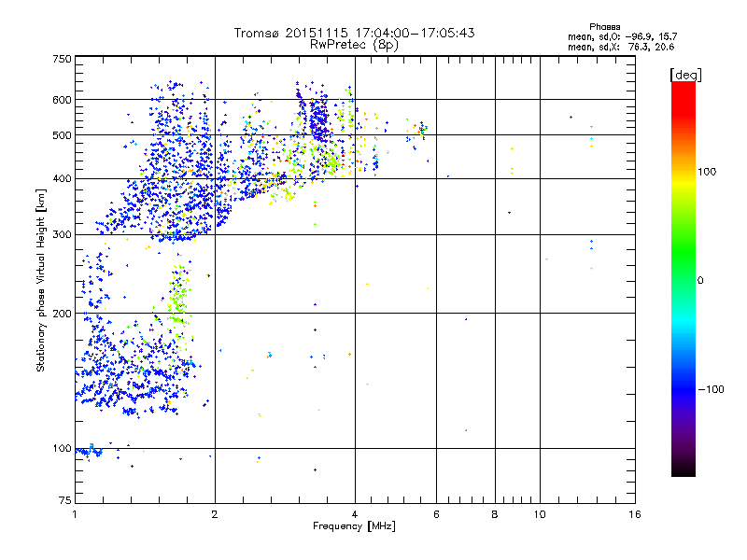Click the "[deg]" colorbar unit label
The height and width of the screenshot is (560, 747).
point(685,75)
